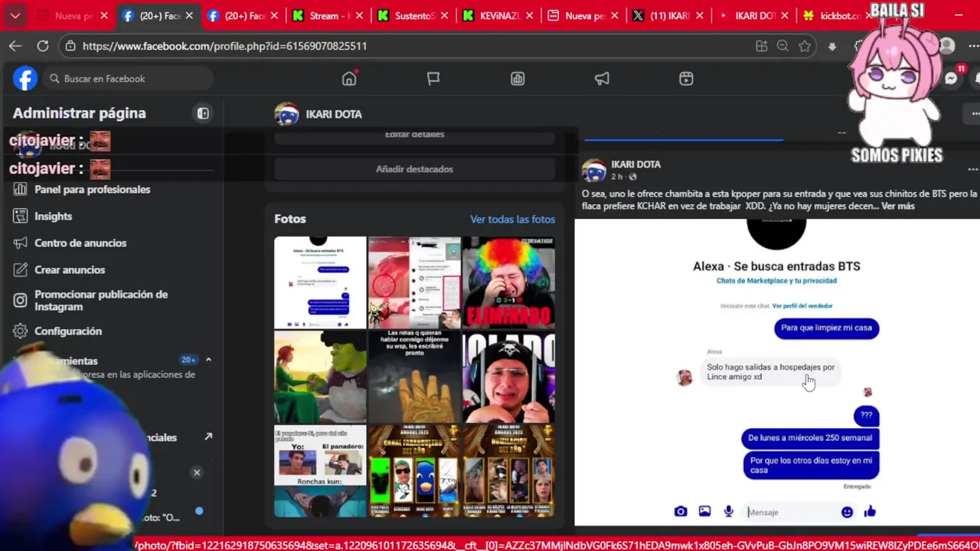
Task: Open the professional dashboard chart icon in the top bar
Action: 518,79
